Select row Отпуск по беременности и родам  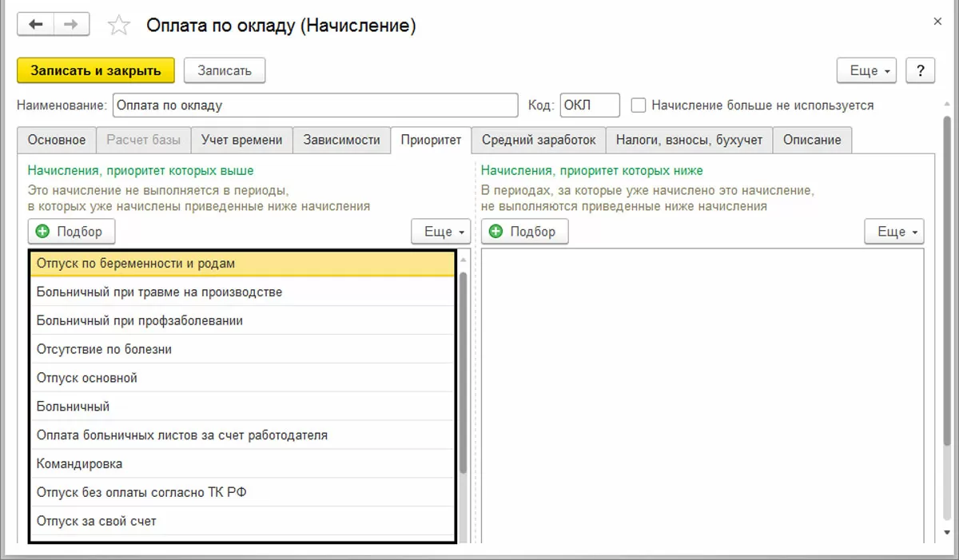(242, 263)
